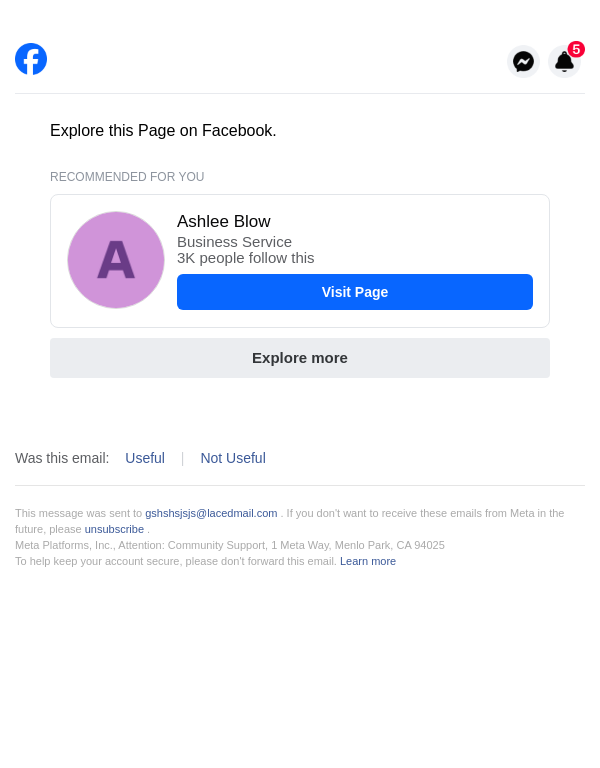The image size is (600, 768).
Task: Click the Was this email label
Action: click(62, 458)
